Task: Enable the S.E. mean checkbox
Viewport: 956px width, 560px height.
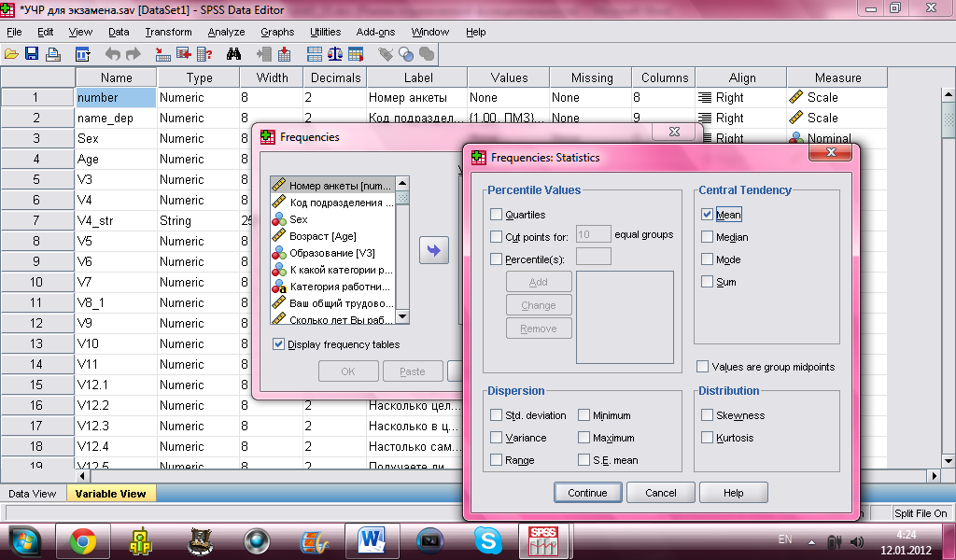Action: (x=584, y=459)
